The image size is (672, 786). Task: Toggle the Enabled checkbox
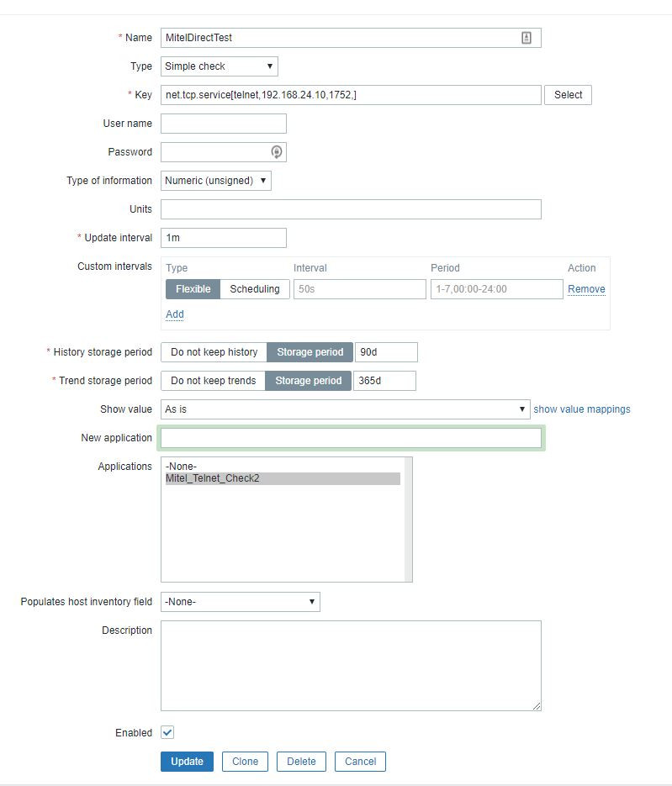[167, 733]
